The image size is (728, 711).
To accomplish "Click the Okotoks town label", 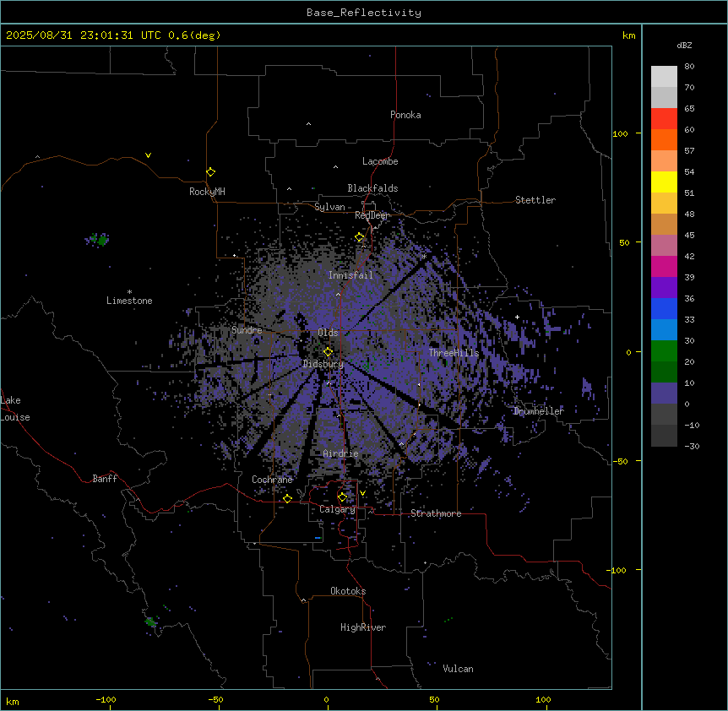I will click(x=348, y=591).
